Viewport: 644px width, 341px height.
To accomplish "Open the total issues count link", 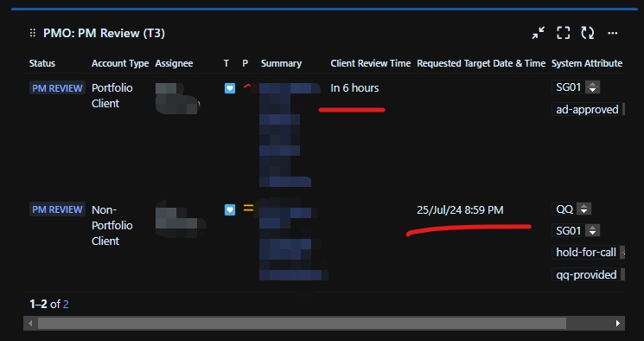I will coord(66,305).
